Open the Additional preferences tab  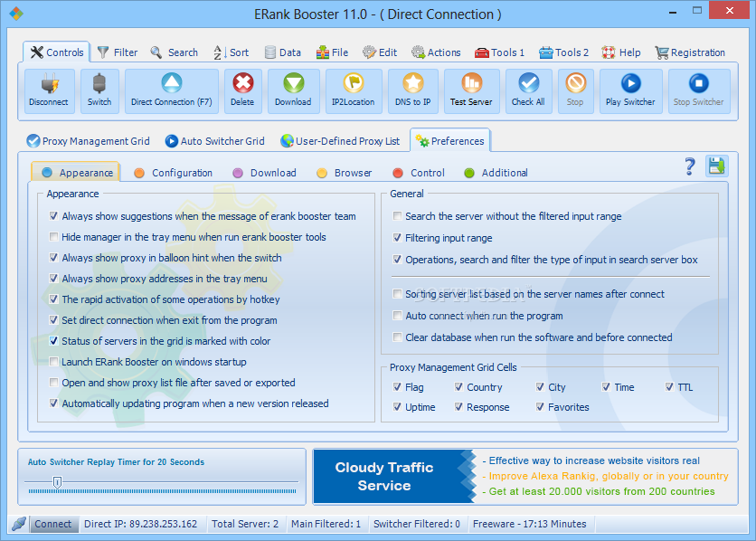(x=496, y=173)
